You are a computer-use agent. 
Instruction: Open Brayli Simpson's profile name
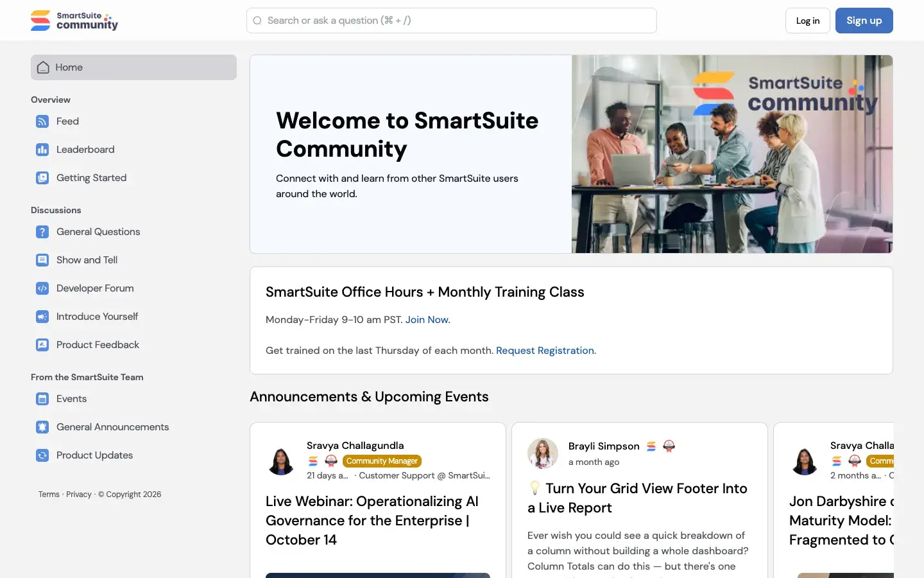pyautogui.click(x=604, y=446)
